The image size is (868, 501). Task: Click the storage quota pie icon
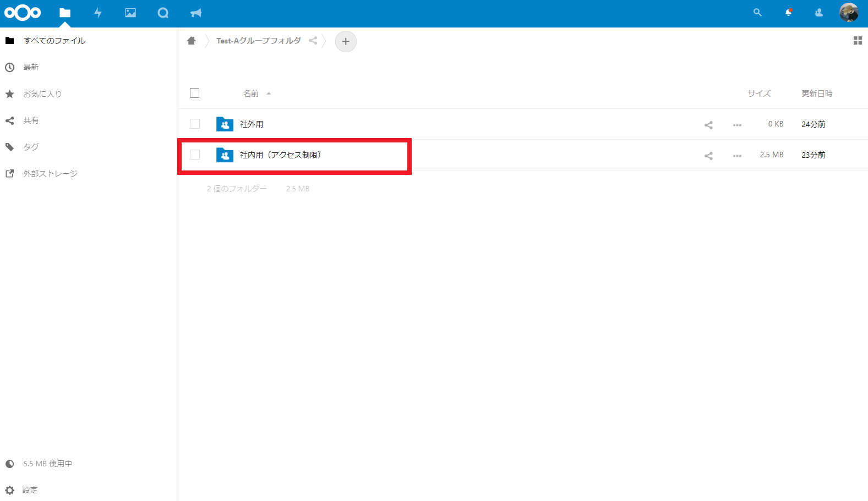point(9,464)
